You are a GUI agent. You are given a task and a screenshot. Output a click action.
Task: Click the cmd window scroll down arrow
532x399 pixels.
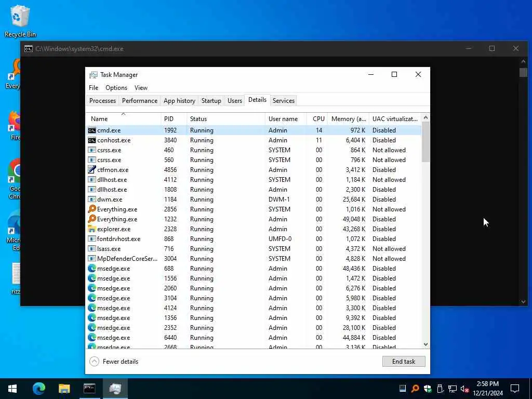point(523,302)
